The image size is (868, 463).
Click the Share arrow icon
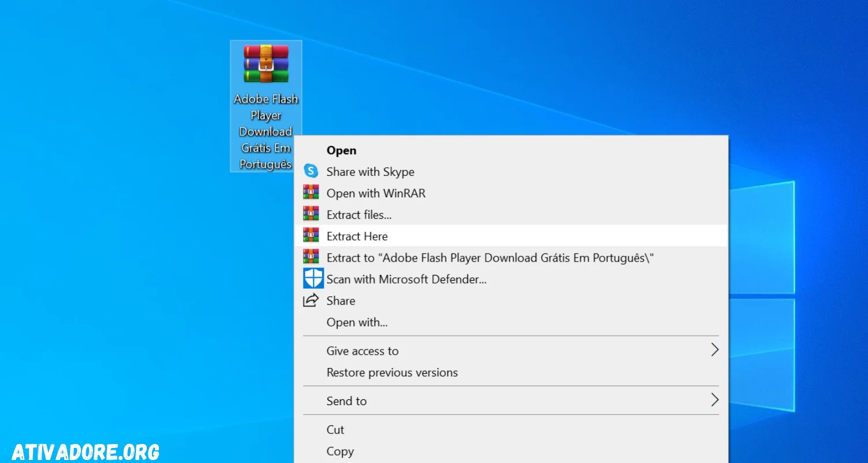click(311, 300)
